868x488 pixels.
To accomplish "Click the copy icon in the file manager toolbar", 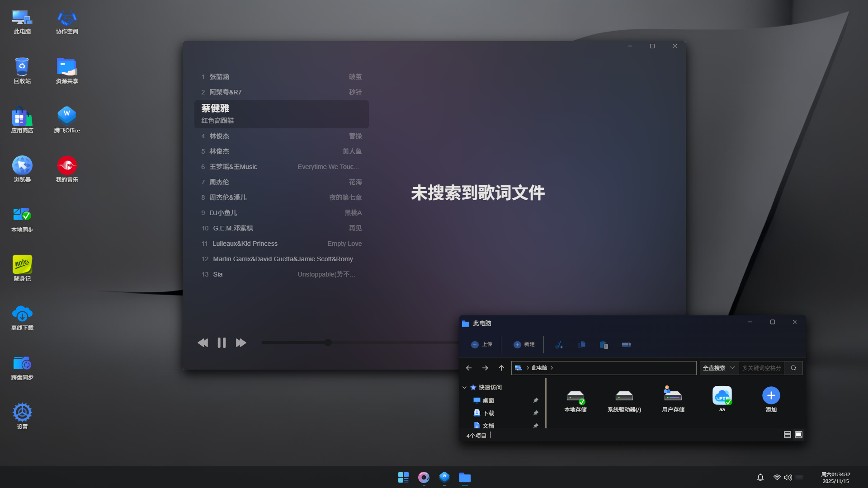I will click(582, 344).
